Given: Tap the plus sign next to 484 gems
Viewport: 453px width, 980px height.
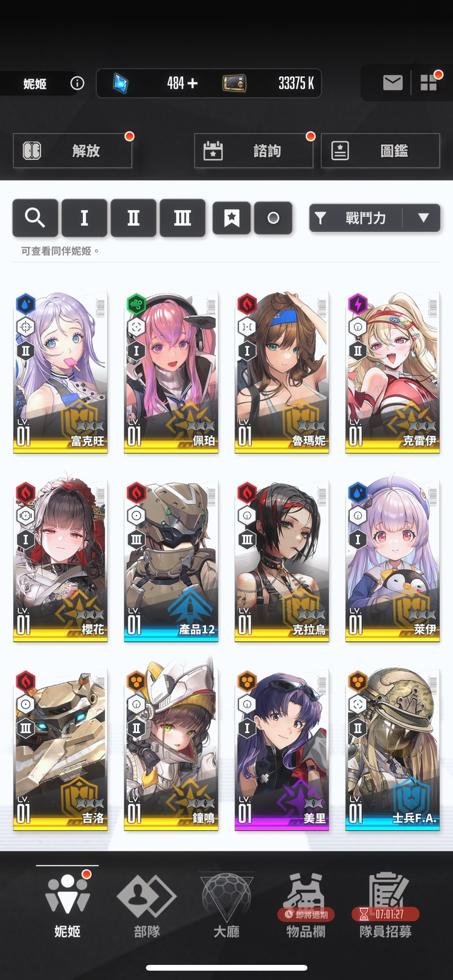Looking at the screenshot, I should 192,83.
